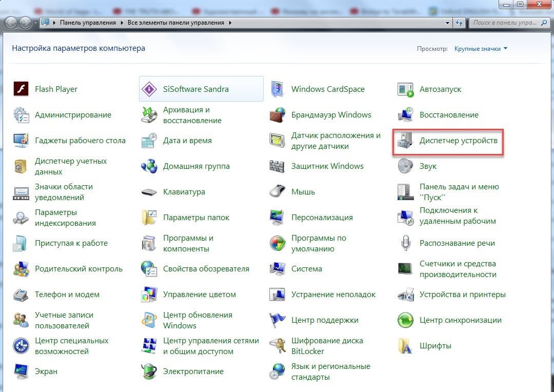
Task: Open the Flash Player icon
Action: tap(21, 89)
